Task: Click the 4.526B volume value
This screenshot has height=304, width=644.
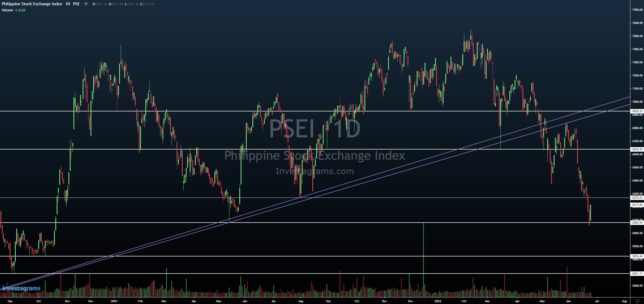Action: tap(20, 10)
